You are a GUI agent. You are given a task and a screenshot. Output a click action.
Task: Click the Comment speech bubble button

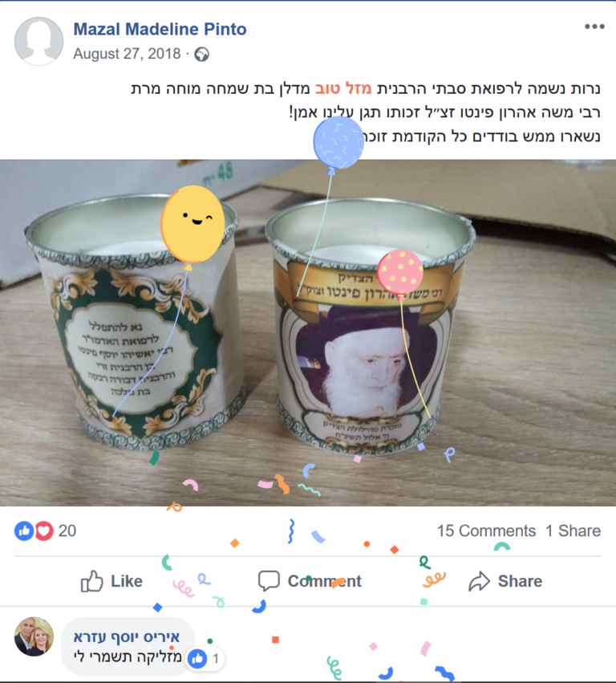310,581
